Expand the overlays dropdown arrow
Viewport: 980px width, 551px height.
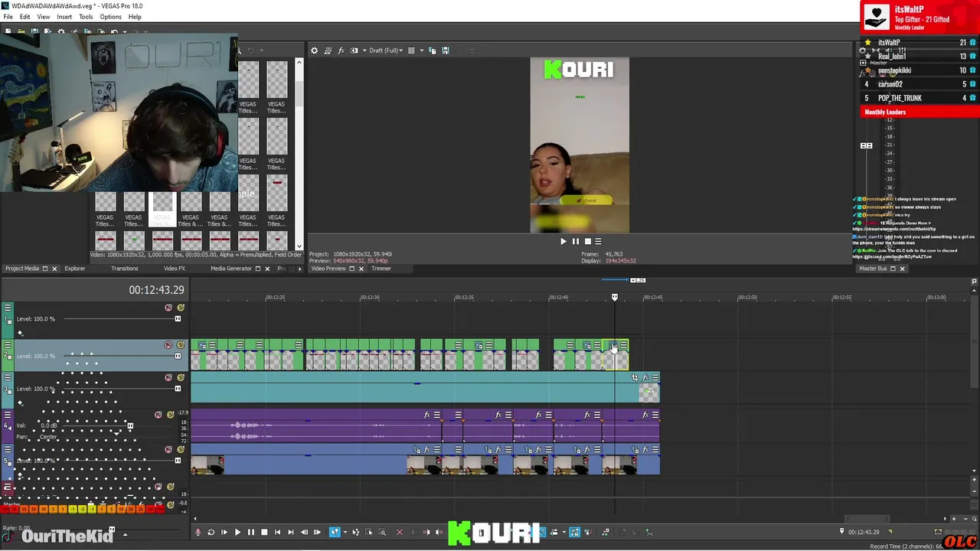(420, 51)
